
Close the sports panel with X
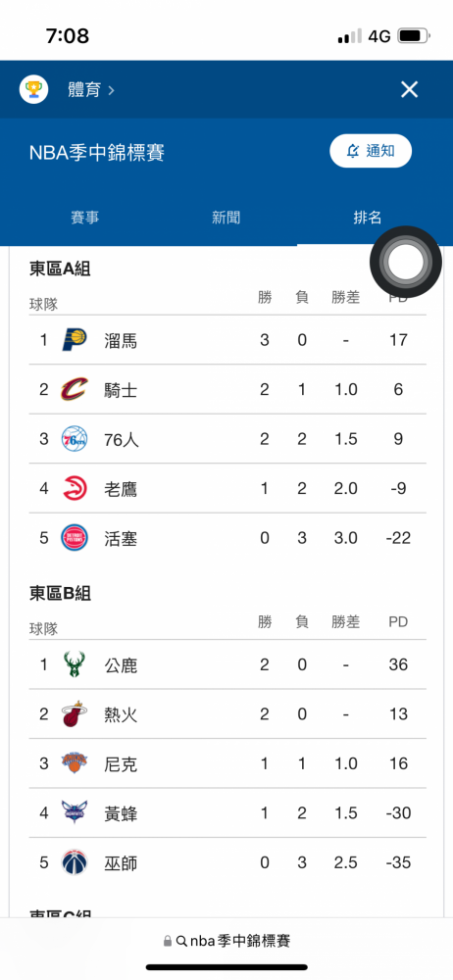[409, 90]
